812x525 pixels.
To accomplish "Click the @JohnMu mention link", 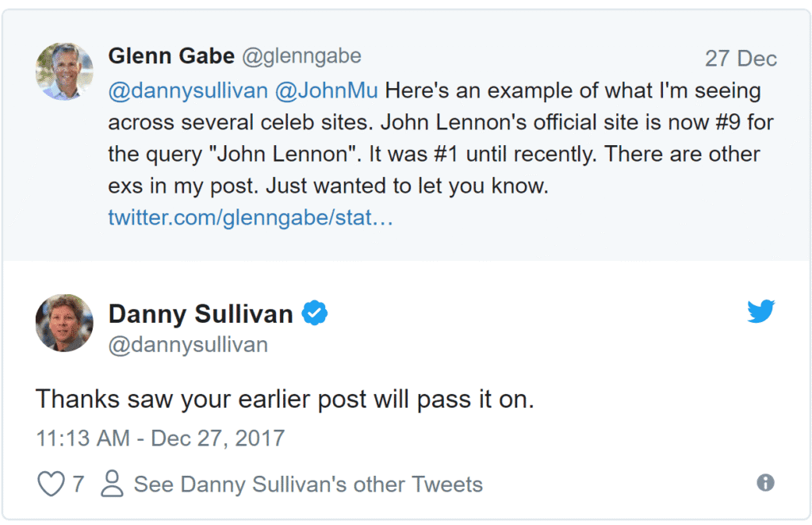I will (326, 90).
